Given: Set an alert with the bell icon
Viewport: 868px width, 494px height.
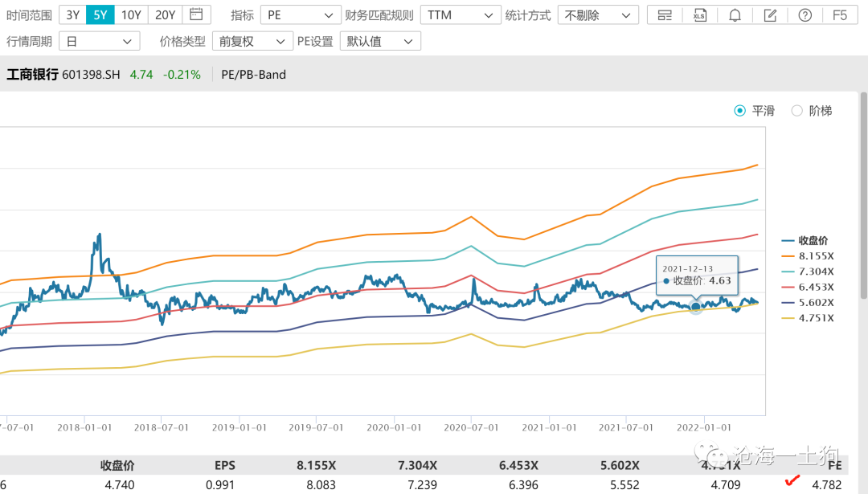Looking at the screenshot, I should (x=735, y=15).
